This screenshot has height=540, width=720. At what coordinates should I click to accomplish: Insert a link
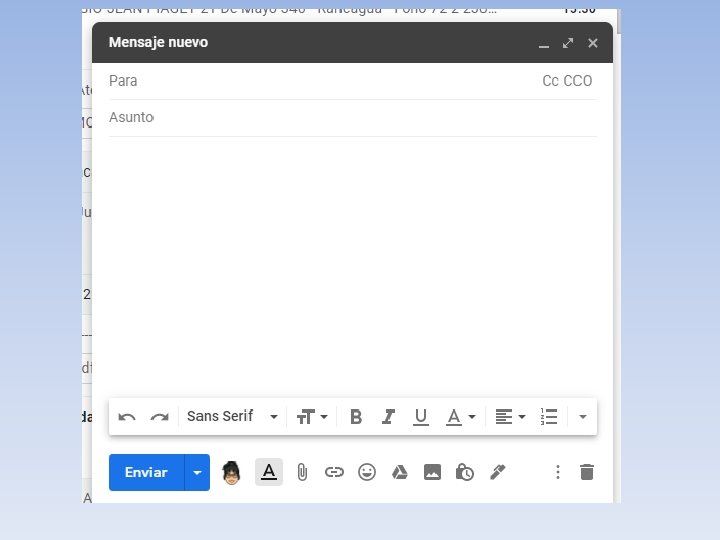(334, 472)
